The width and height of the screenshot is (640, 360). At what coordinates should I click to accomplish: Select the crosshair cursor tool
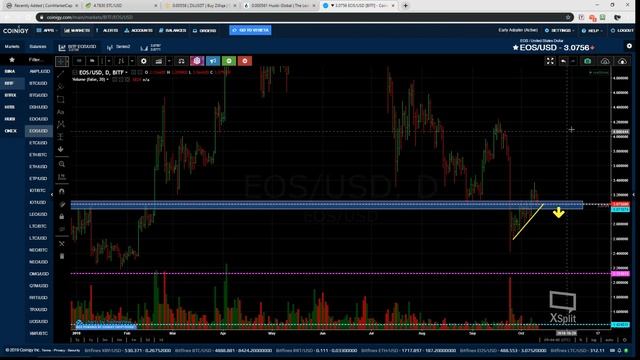62,61
